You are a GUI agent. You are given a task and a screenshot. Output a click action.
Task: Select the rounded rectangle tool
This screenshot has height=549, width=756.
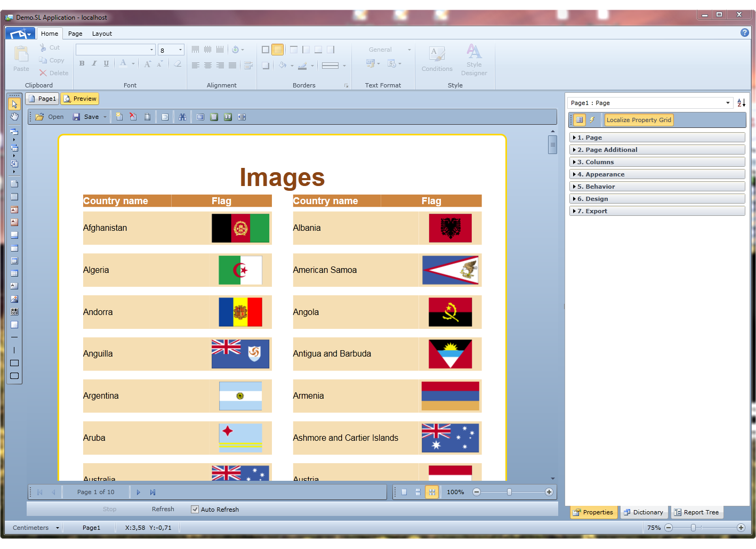pos(14,376)
